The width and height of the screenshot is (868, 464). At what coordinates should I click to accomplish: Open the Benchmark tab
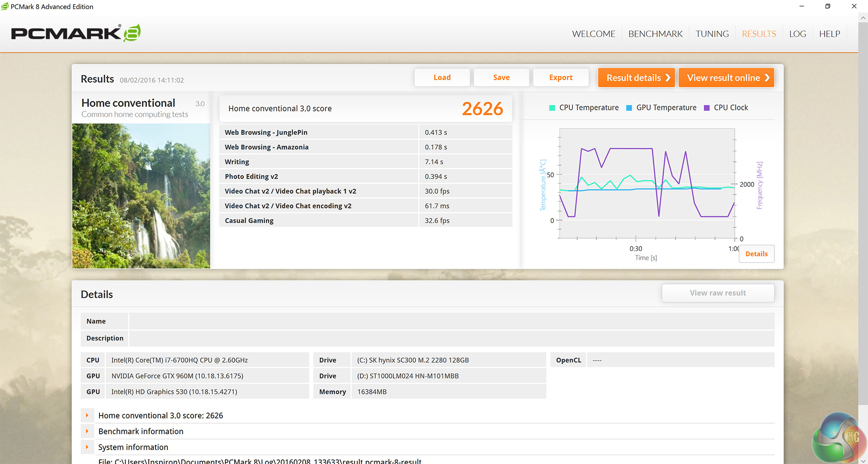point(655,34)
